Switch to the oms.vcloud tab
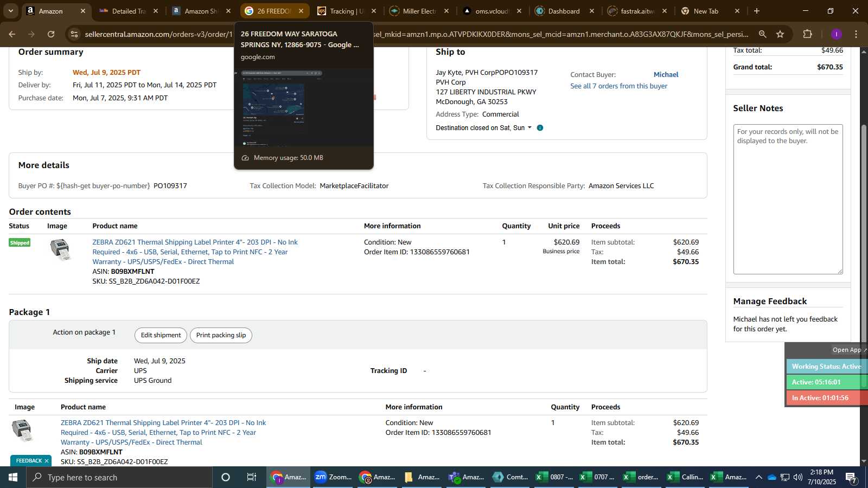868x488 pixels. point(492,11)
